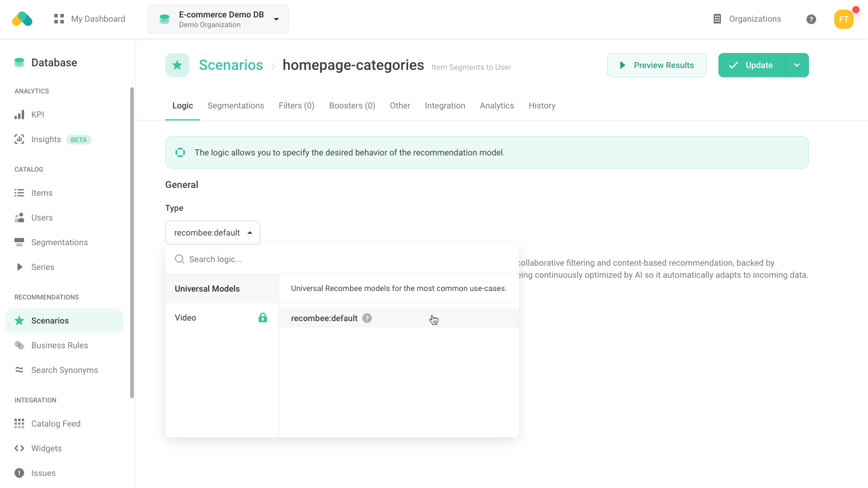Click the Search Synonyms approx icon
Viewport: 868px width, 488px height.
pyautogui.click(x=19, y=370)
